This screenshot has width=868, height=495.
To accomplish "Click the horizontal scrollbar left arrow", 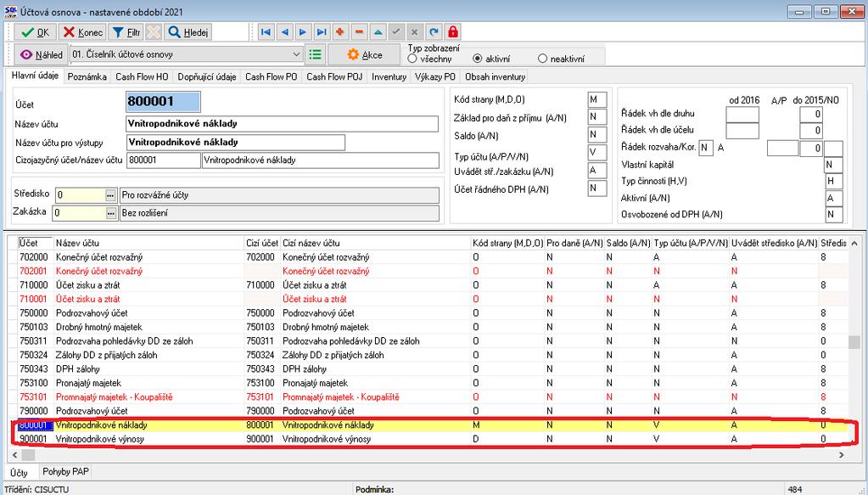I will point(14,455).
